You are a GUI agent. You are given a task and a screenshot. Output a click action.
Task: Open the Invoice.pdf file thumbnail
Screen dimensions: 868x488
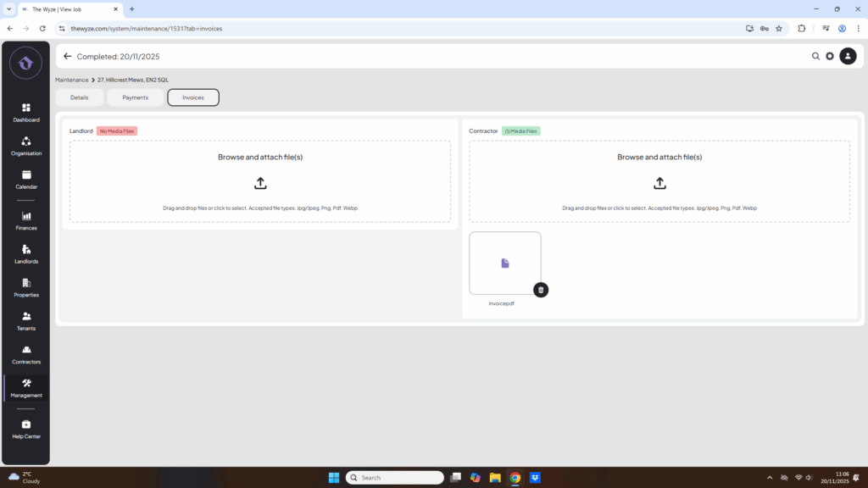[504, 263]
